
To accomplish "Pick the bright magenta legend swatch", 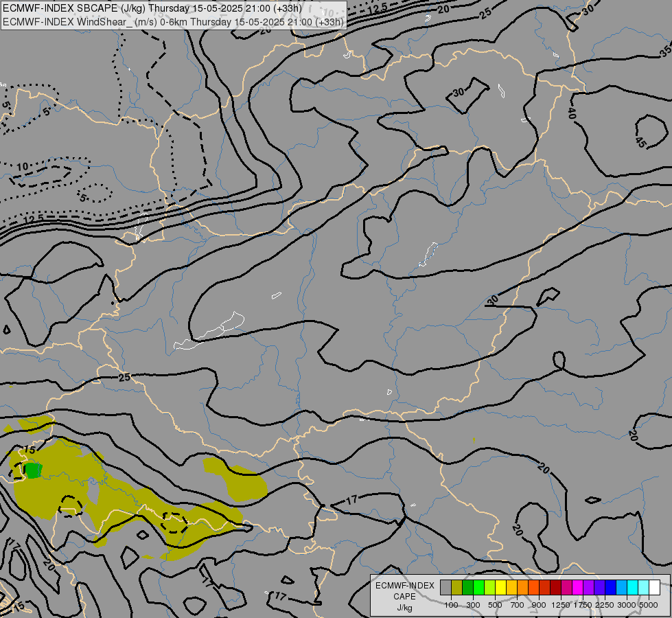I will pos(578,587).
